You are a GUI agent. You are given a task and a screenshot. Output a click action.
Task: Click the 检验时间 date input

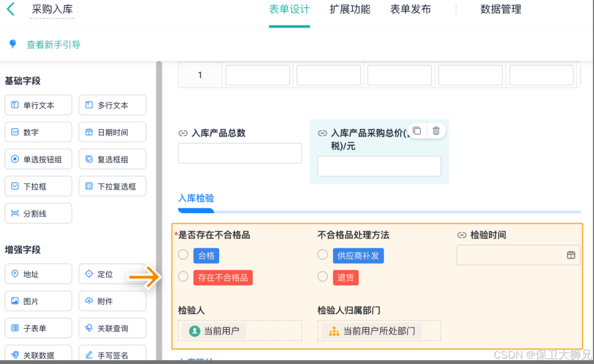tap(519, 255)
